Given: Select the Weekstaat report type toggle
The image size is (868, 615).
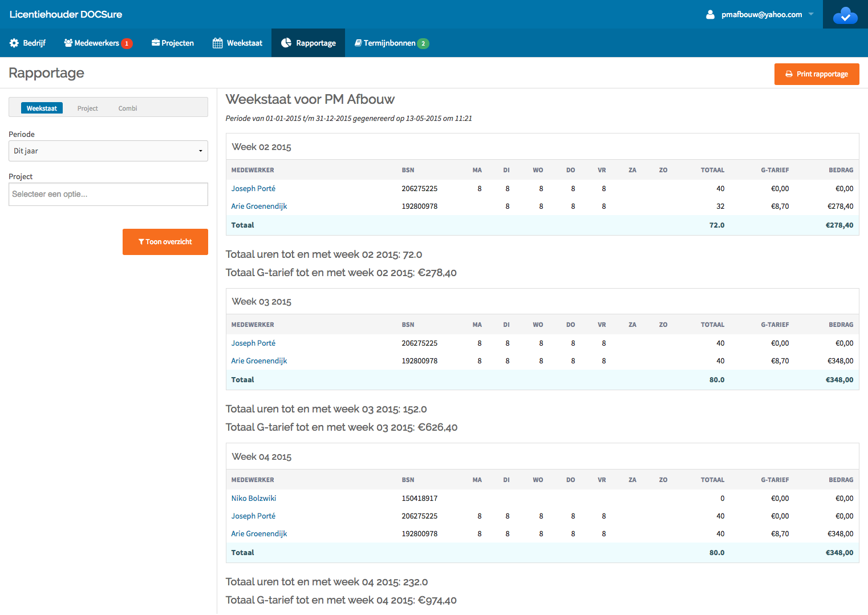Looking at the screenshot, I should pyautogui.click(x=42, y=108).
